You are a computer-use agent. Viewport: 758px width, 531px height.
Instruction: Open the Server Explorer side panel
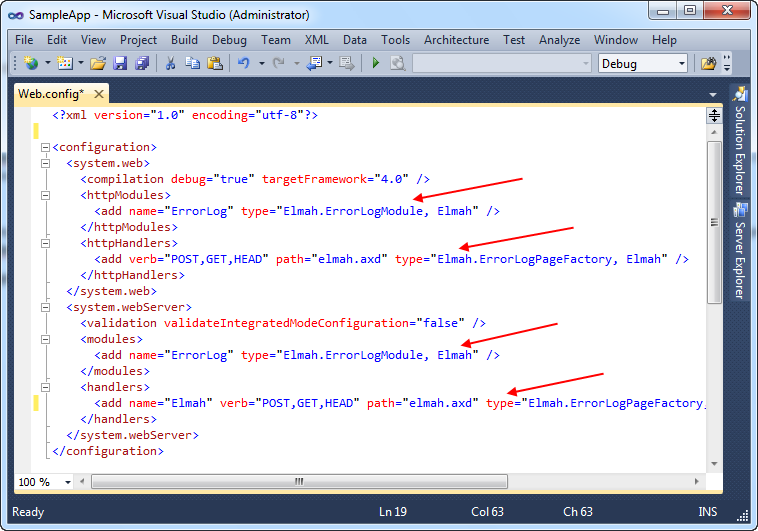coord(740,250)
